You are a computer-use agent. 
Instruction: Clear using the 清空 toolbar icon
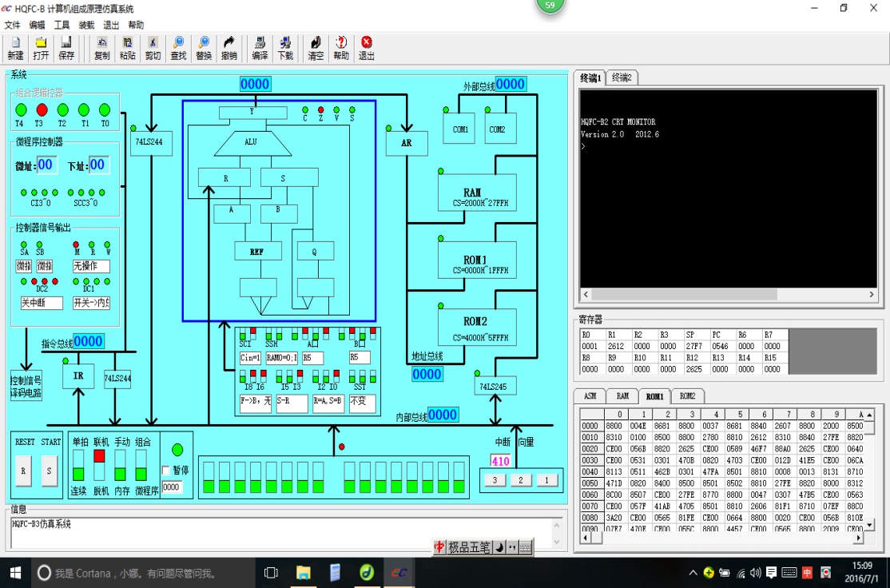(316, 48)
